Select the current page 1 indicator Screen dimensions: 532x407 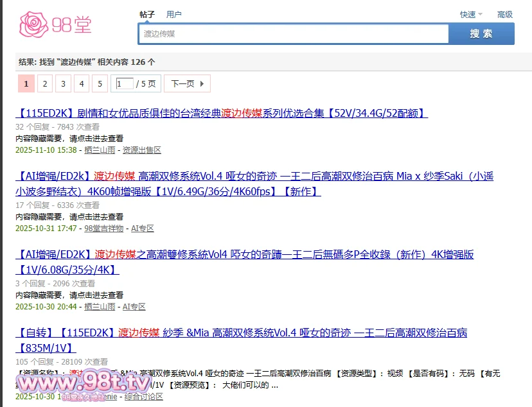(26, 83)
